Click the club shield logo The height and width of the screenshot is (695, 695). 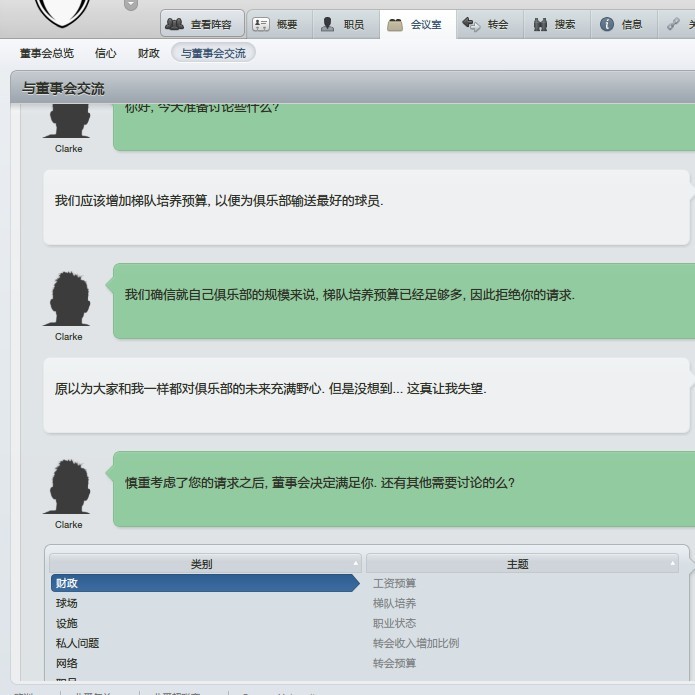(62, 13)
